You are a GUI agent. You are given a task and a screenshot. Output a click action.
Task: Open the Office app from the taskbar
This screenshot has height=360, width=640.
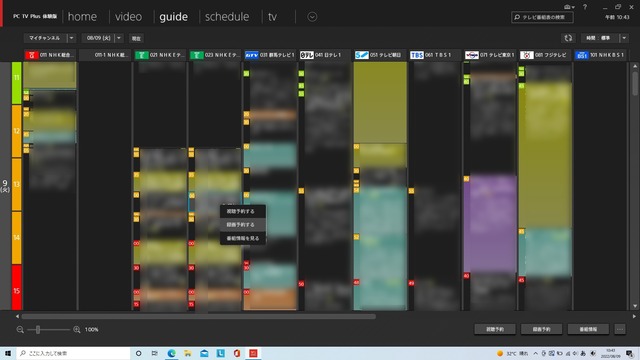237,353
